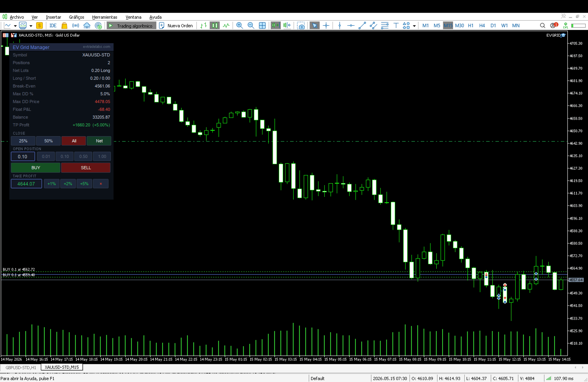Open the search magnifier icon
The height and width of the screenshot is (382, 588).
[x=542, y=26]
